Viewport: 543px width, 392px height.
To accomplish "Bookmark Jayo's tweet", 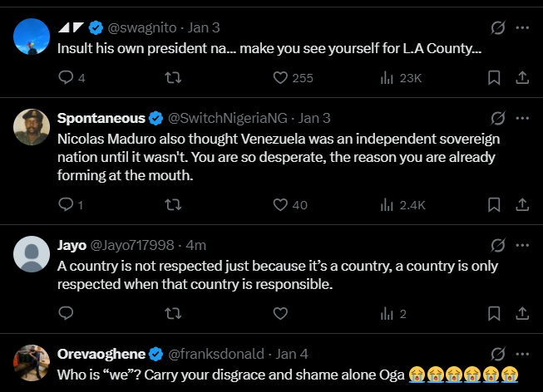I will [493, 313].
